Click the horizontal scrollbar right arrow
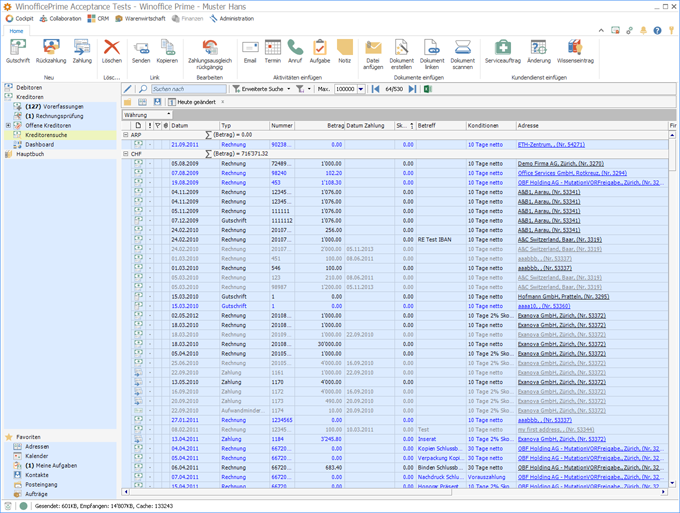The width and height of the screenshot is (680, 513). point(664,492)
